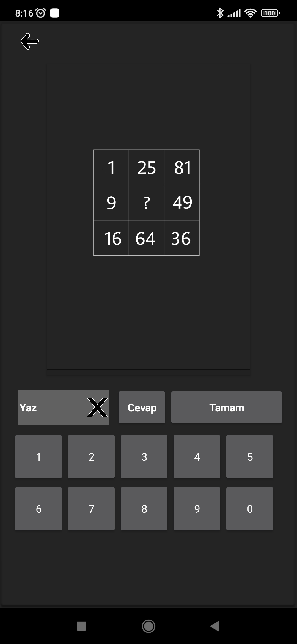Submit answer with Tamam button
This screenshot has width=297, height=644.
227,407
